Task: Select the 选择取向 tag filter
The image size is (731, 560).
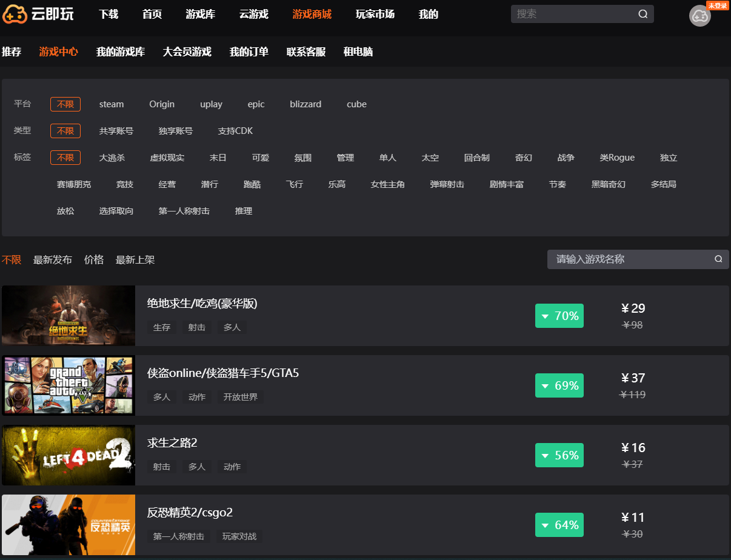Action: click(116, 211)
